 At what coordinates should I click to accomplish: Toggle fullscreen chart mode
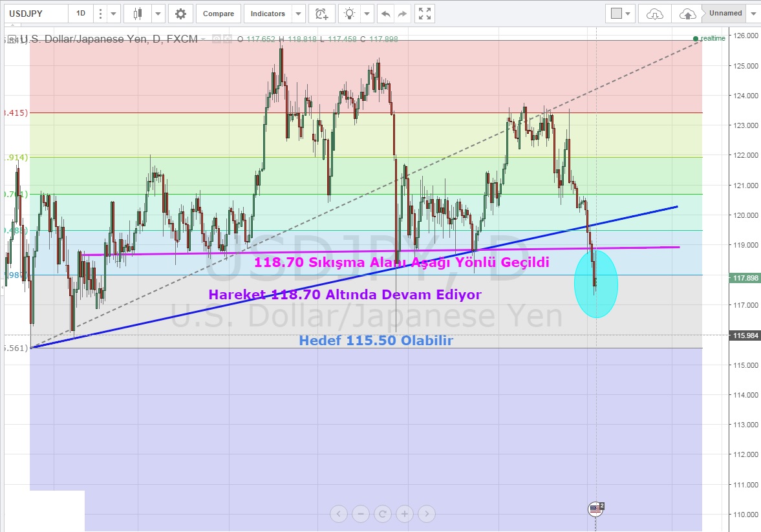[x=424, y=14]
